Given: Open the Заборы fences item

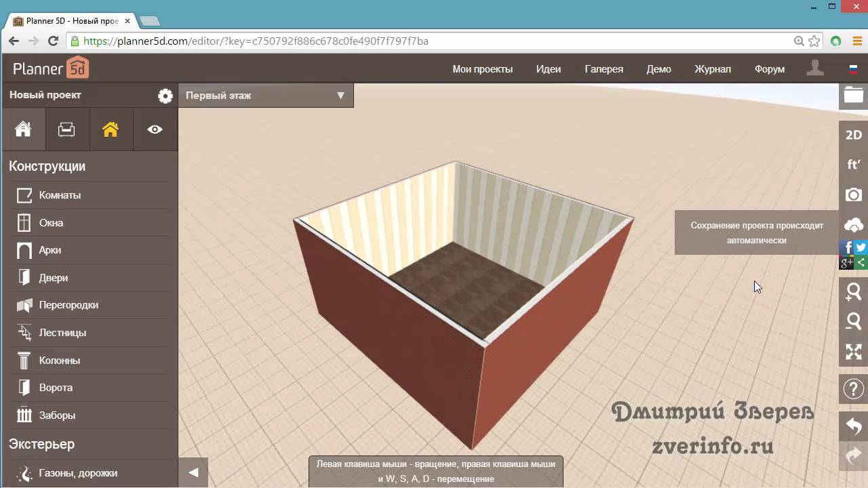Looking at the screenshot, I should [x=89, y=415].
